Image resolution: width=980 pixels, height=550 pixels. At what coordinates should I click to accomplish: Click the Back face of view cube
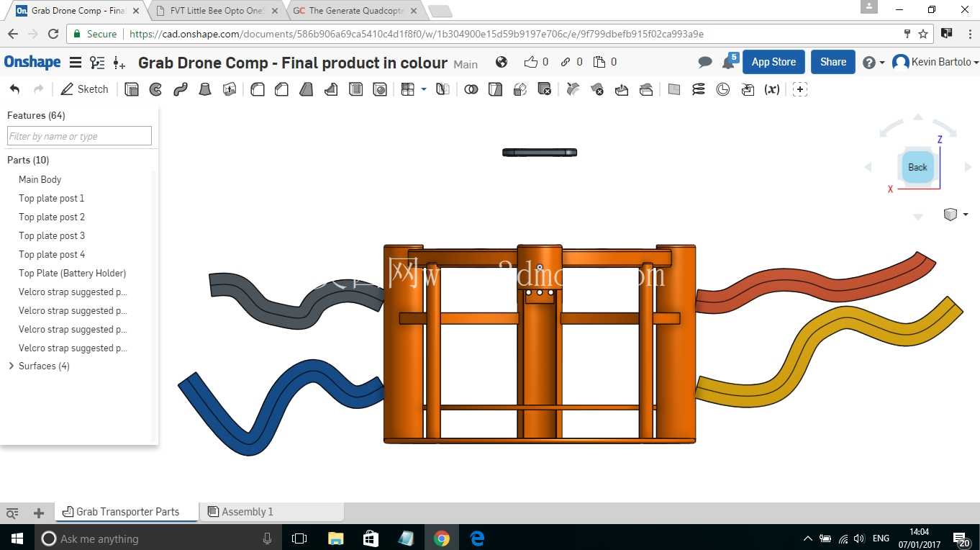pos(917,167)
